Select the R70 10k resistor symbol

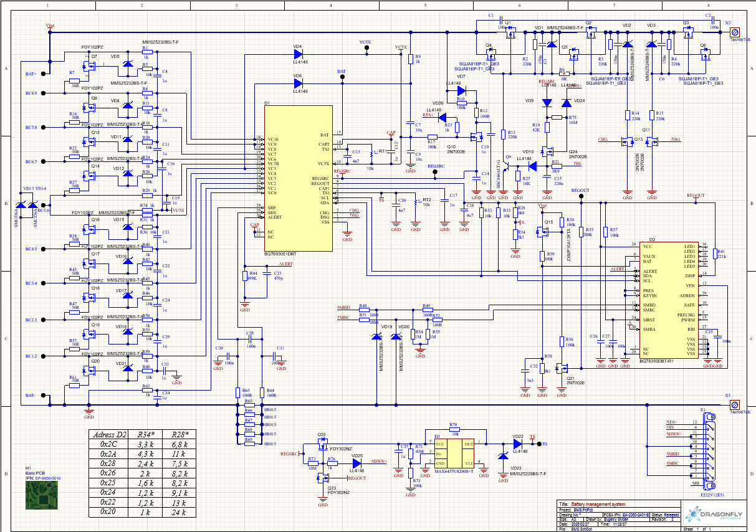click(x=456, y=429)
